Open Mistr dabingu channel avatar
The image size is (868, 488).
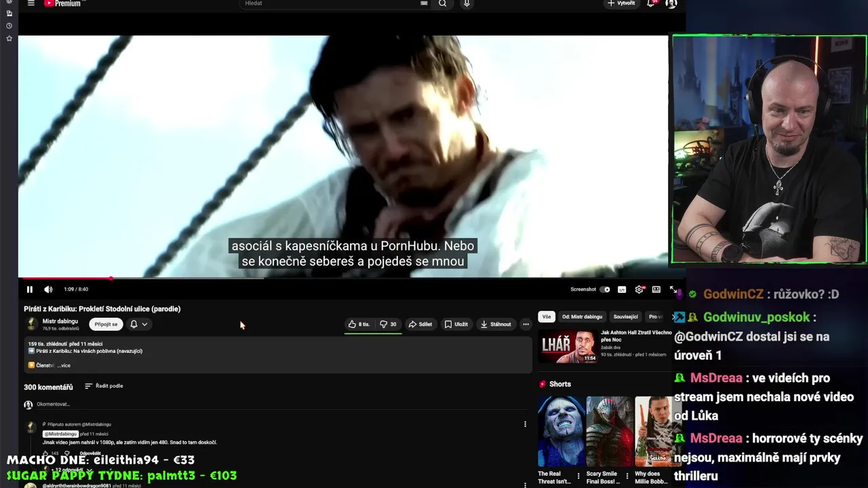[31, 324]
